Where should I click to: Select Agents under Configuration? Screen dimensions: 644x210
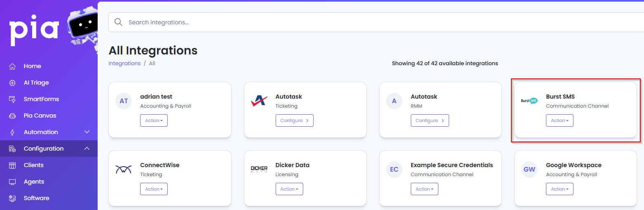(49, 182)
